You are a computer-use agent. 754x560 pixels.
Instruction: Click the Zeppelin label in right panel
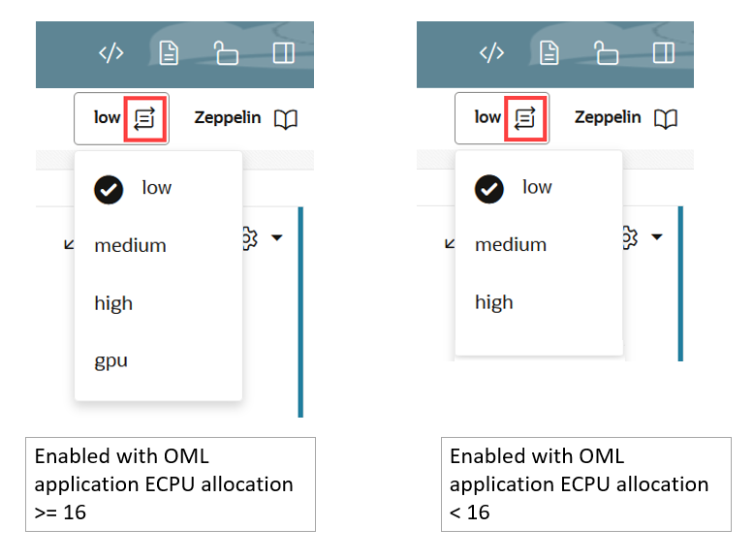(608, 118)
